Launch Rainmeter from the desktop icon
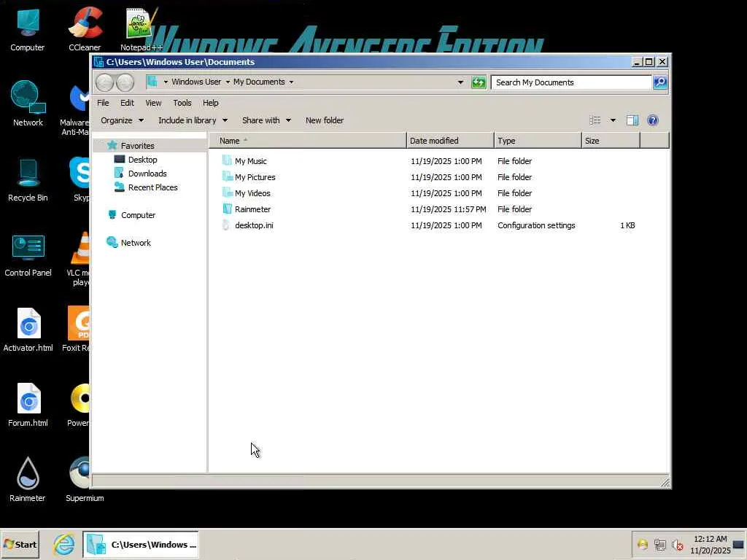747x560 pixels. tap(28, 480)
